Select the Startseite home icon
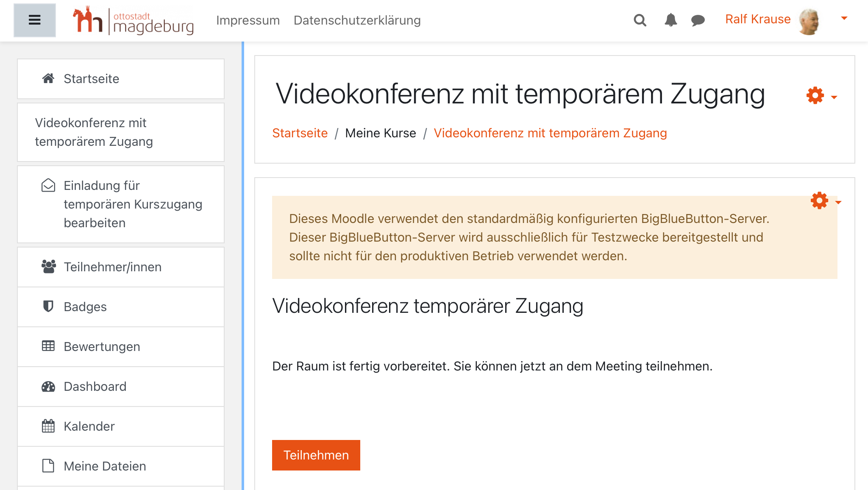 tap(49, 78)
